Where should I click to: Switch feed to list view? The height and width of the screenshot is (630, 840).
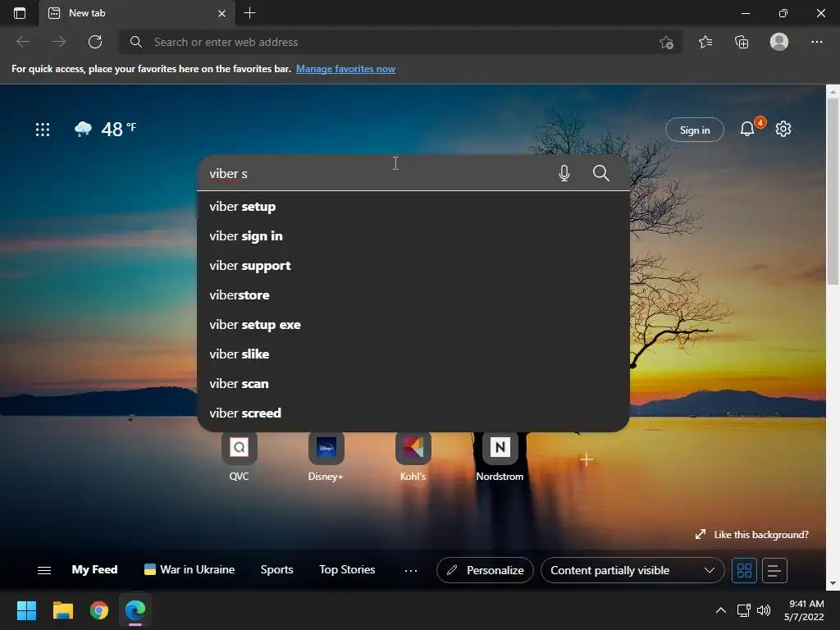click(774, 570)
